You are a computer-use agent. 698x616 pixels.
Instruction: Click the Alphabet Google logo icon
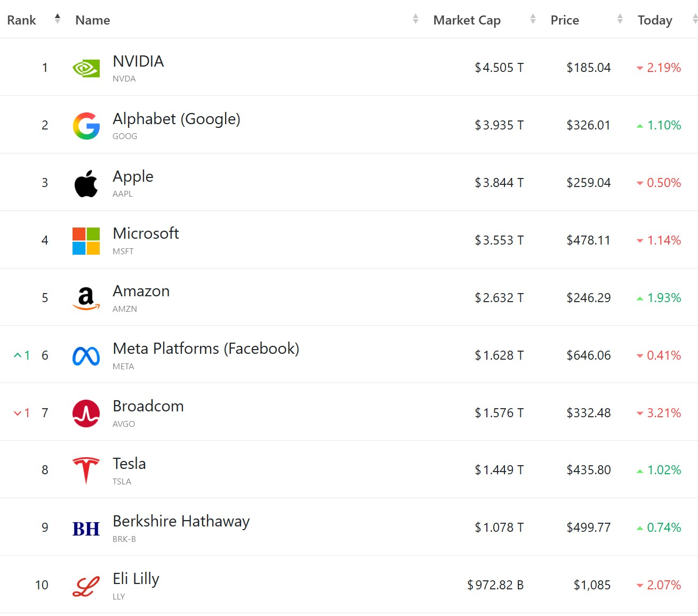[x=86, y=126]
